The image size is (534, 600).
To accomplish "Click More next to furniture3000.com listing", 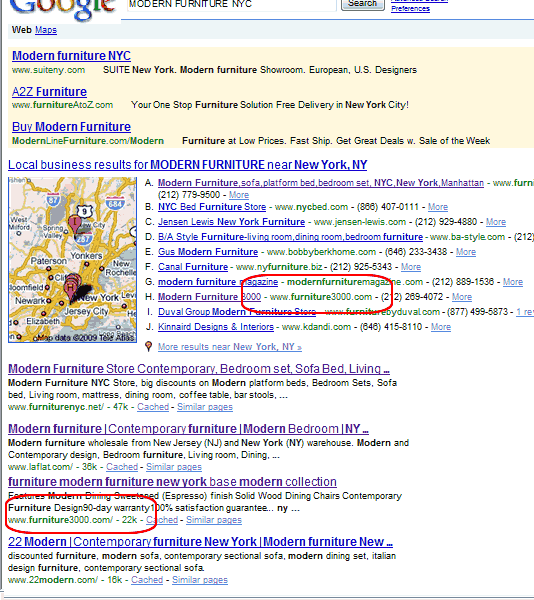I will click(462, 297).
